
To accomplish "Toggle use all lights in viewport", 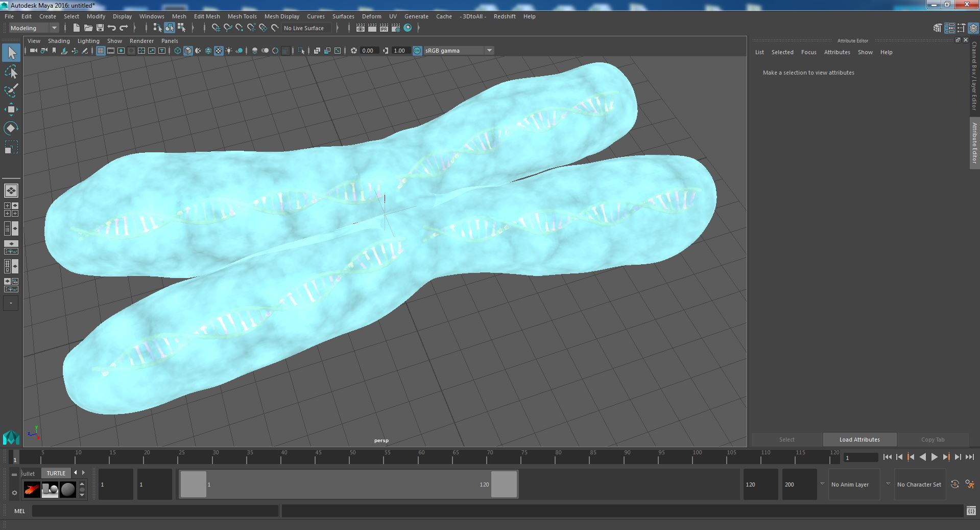I will 229,51.
